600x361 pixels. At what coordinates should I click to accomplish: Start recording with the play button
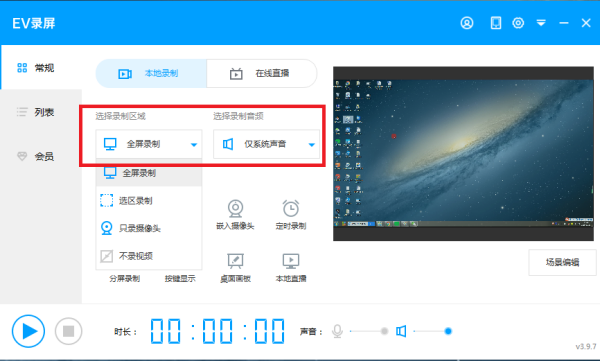pos(28,331)
